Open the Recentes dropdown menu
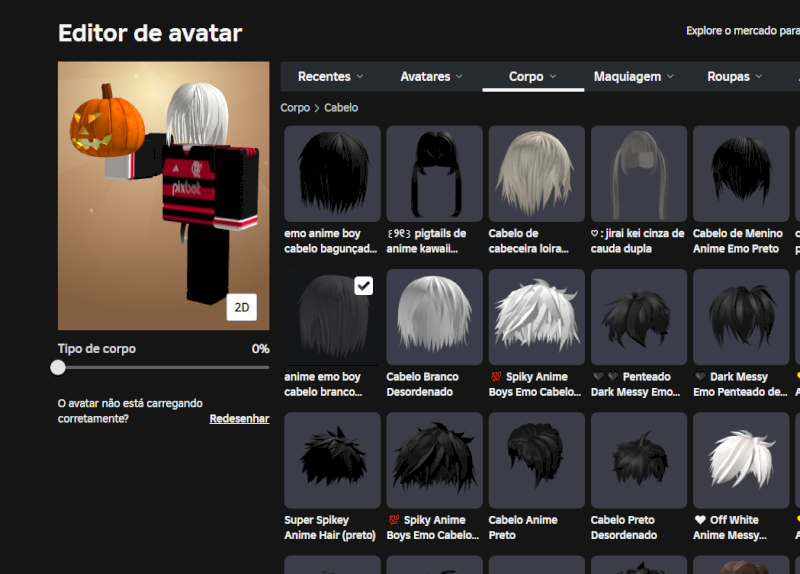 click(x=330, y=77)
